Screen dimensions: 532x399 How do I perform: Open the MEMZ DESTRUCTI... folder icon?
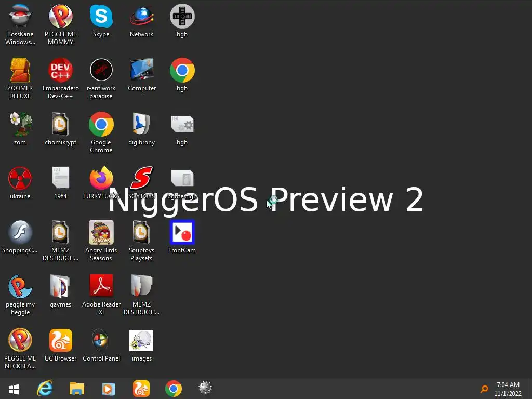141,295
